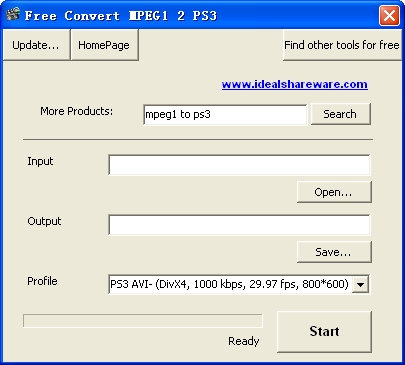Close the Free Convert MPEG1 2 PS3 window
This screenshot has height=365, width=405.
click(389, 16)
